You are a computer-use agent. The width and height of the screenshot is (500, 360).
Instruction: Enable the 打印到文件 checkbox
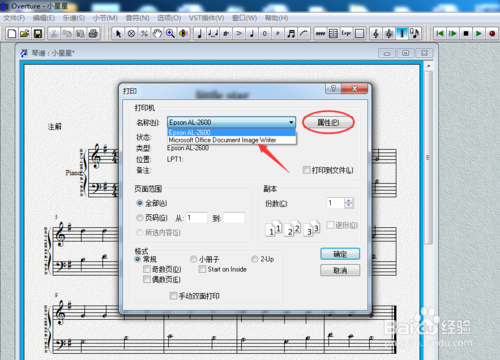[x=306, y=170]
